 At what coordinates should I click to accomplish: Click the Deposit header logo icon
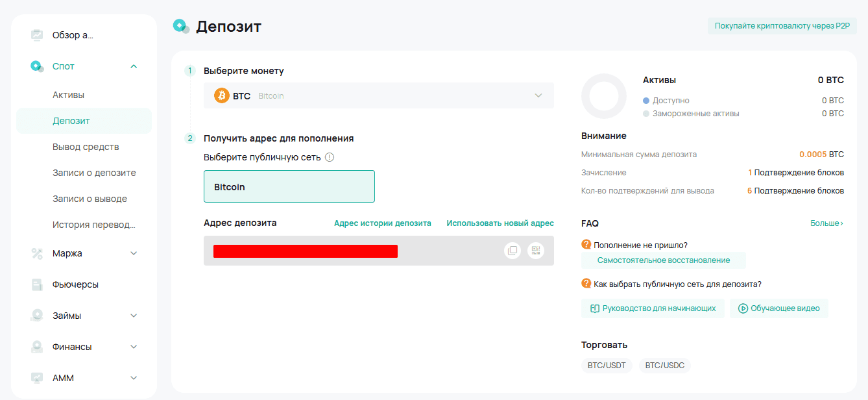181,26
